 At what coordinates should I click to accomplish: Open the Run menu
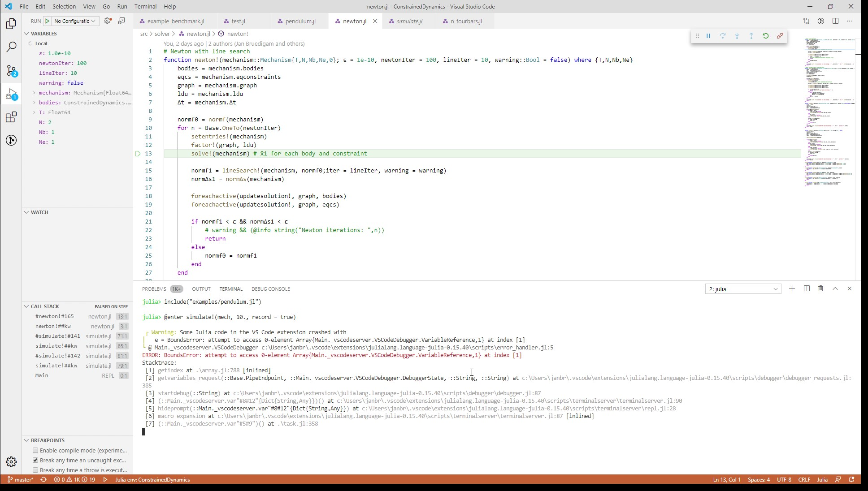pyautogui.click(x=122, y=6)
